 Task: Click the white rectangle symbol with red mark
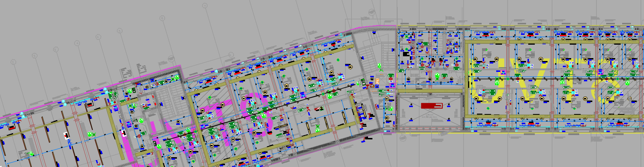pos(66,135)
